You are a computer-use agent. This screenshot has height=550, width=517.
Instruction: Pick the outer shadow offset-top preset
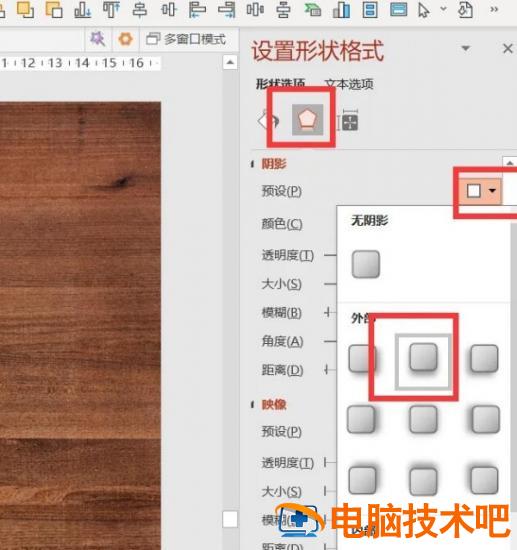click(x=423, y=480)
